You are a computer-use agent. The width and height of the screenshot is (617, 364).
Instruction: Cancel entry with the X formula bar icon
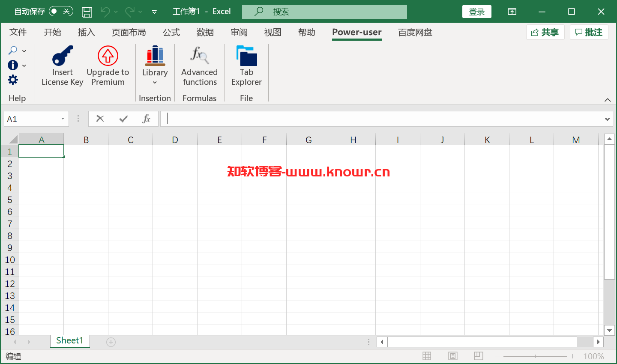[100, 119]
